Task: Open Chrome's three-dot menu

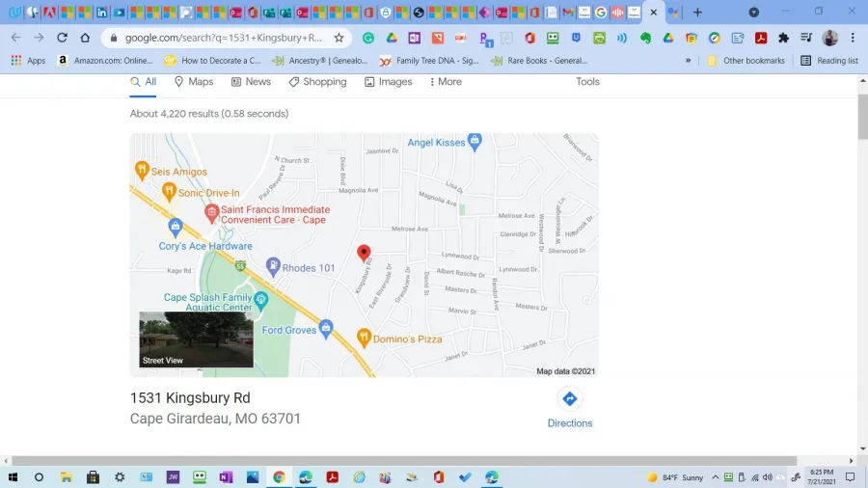Action: [x=853, y=38]
